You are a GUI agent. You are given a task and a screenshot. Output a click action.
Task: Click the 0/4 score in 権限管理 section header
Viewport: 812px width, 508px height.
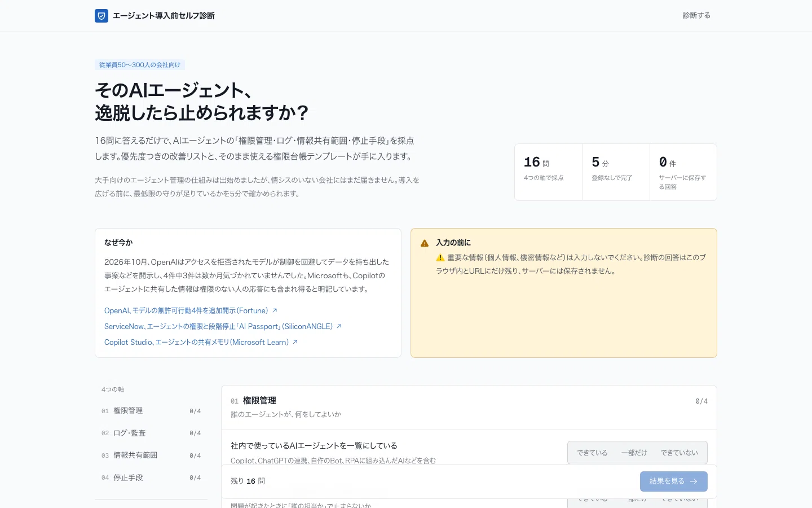[701, 401]
